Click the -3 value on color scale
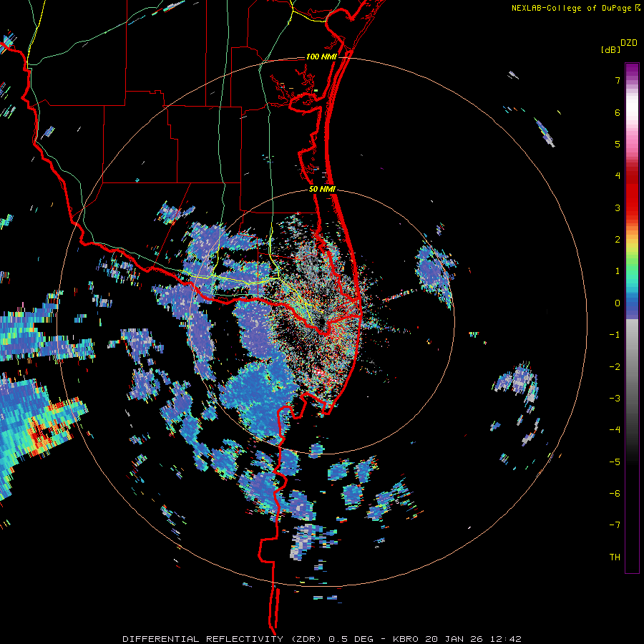644x644 pixels. pos(615,399)
